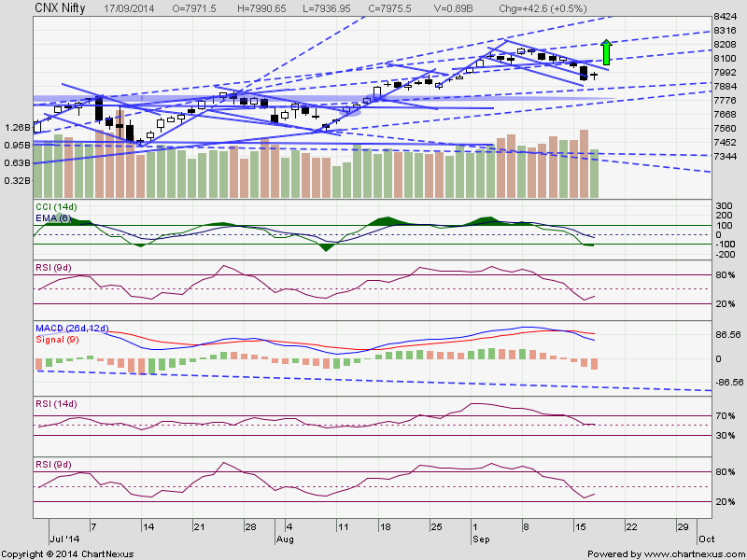Click the 0.63B volume axis label
747x560 pixels.
[18, 162]
